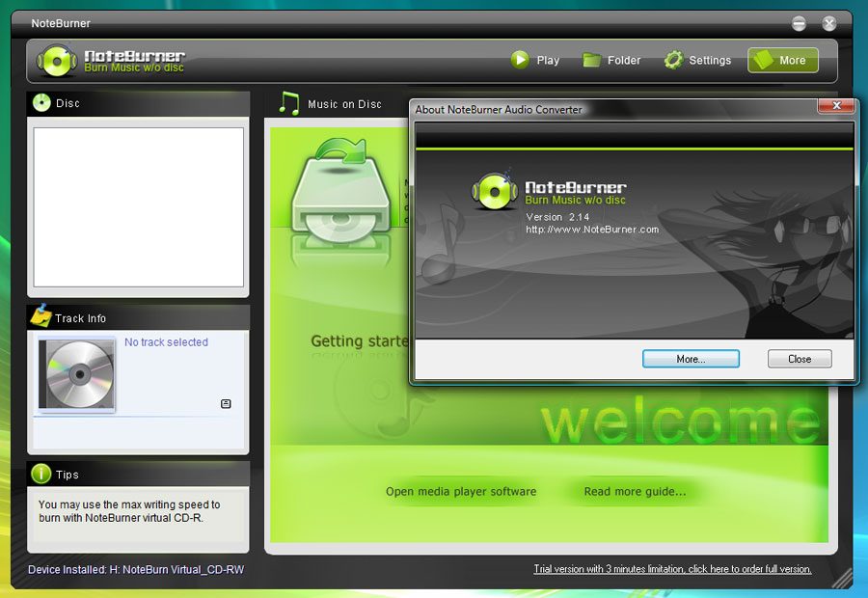Select the CD album art thumbnail
Viewport: 868px width, 598px height.
(77, 374)
